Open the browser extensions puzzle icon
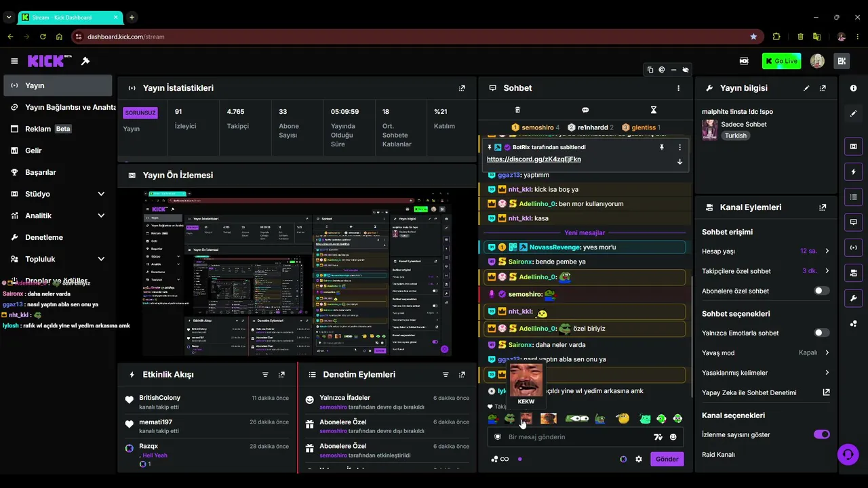Image resolution: width=868 pixels, height=488 pixels. pyautogui.click(x=776, y=37)
